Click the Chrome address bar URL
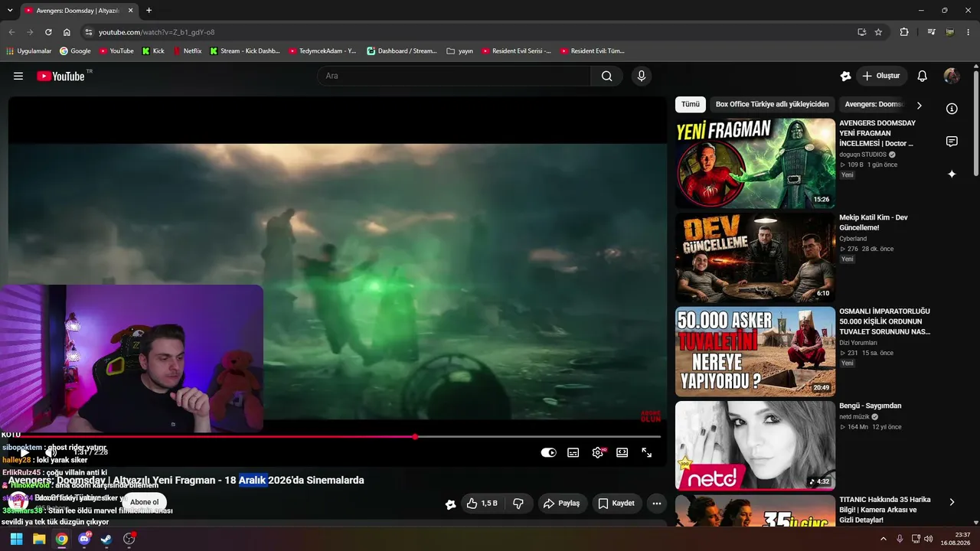The height and width of the screenshot is (551, 980). (156, 32)
